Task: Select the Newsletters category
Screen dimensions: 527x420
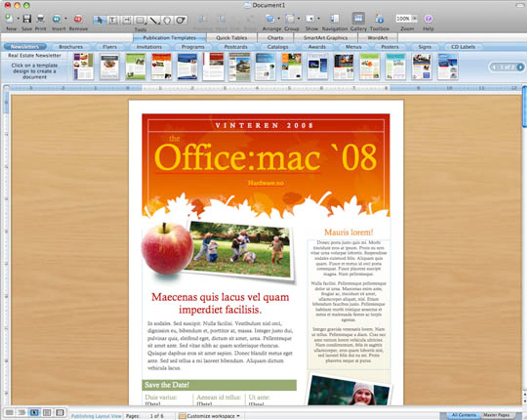Action: 25,47
